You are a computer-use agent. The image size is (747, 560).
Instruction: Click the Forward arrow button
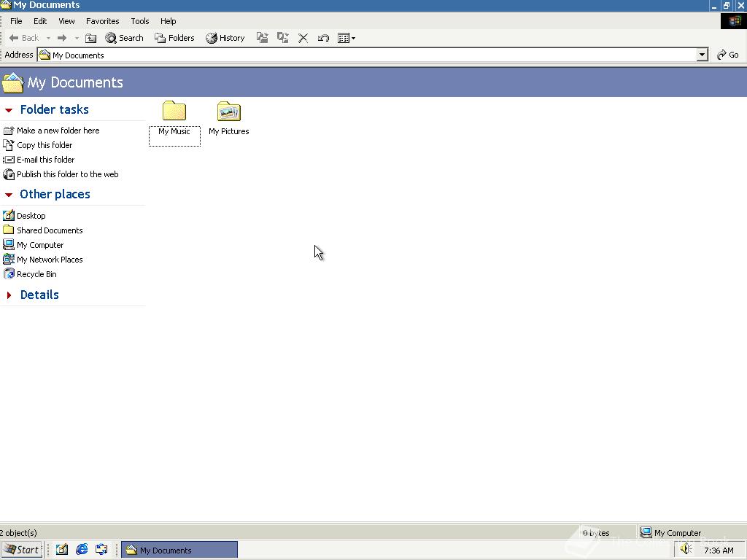(x=62, y=38)
